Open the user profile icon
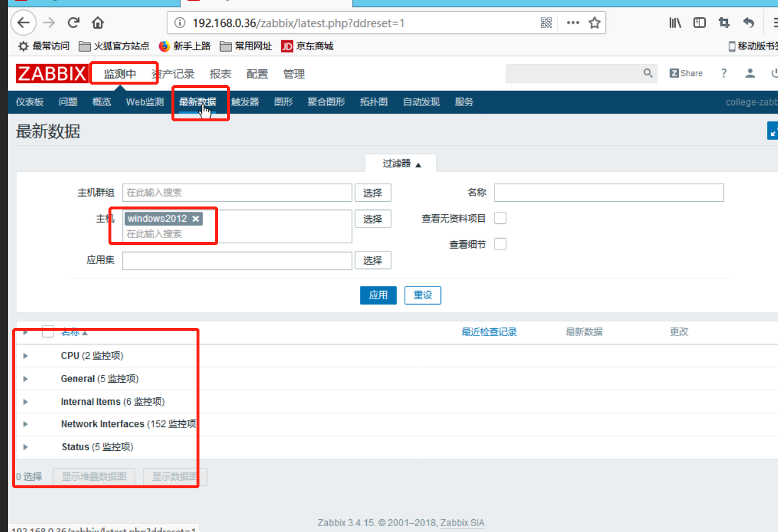Image resolution: width=778 pixels, height=532 pixels. pyautogui.click(x=750, y=73)
